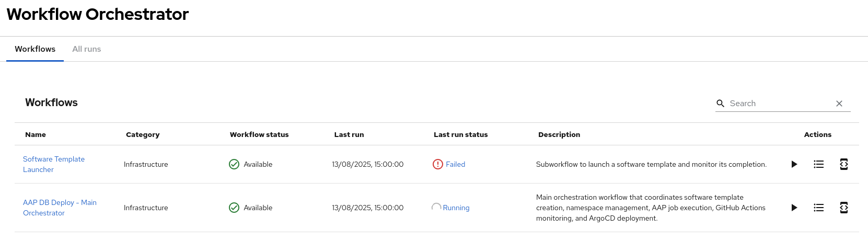
Task: Open the Running last run link
Action: (456, 208)
